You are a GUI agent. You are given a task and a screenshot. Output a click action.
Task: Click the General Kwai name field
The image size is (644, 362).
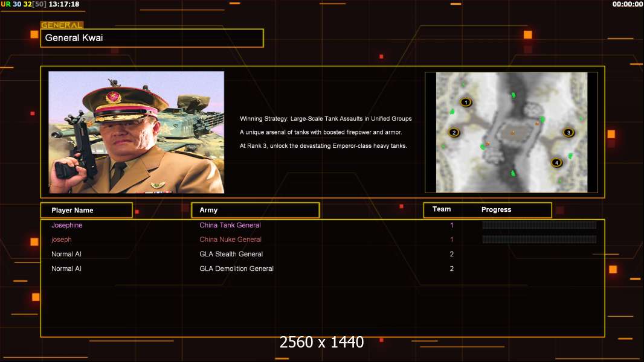pyautogui.click(x=152, y=38)
